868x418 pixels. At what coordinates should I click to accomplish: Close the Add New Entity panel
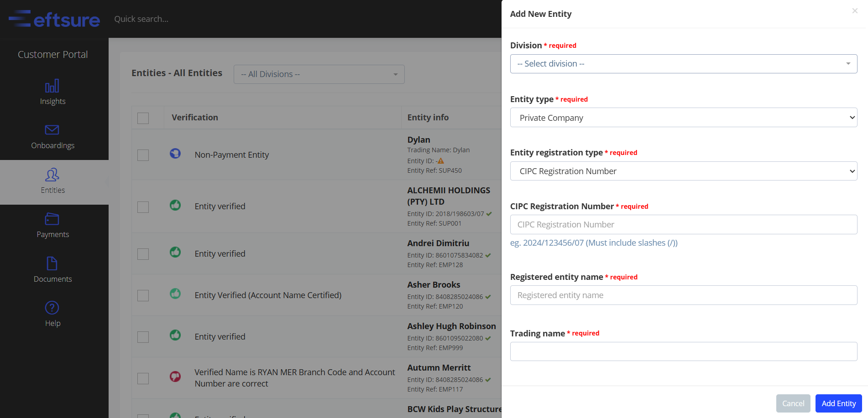click(855, 11)
